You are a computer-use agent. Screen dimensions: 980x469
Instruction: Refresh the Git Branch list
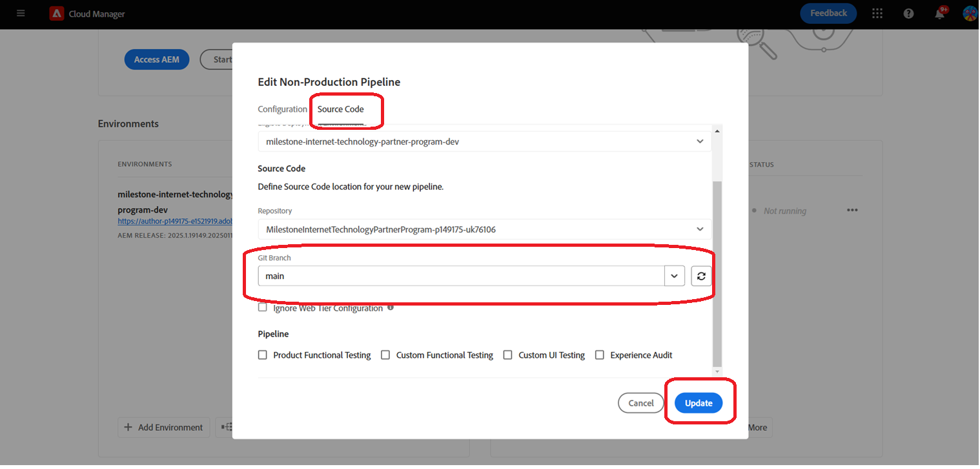[701, 276]
